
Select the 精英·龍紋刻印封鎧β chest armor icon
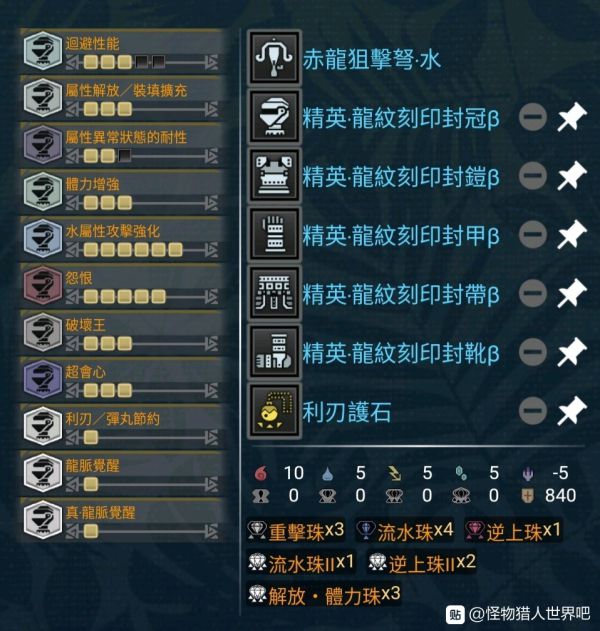(x=274, y=175)
